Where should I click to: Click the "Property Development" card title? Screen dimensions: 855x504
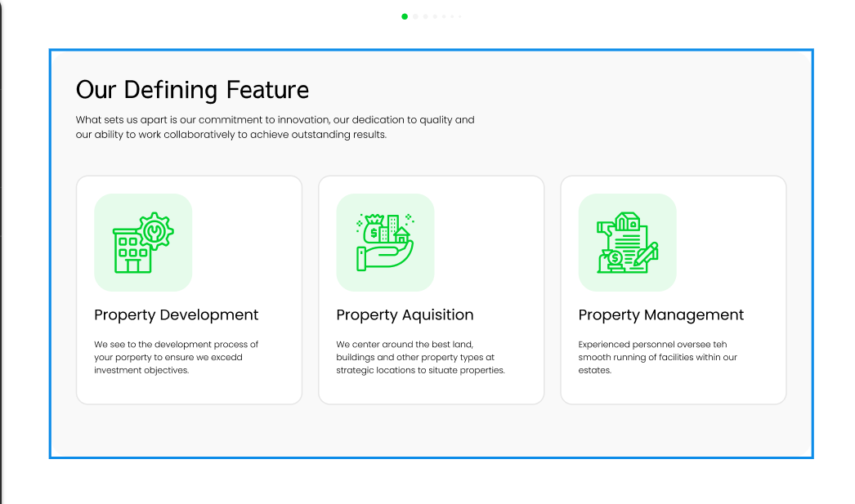pyautogui.click(x=176, y=315)
